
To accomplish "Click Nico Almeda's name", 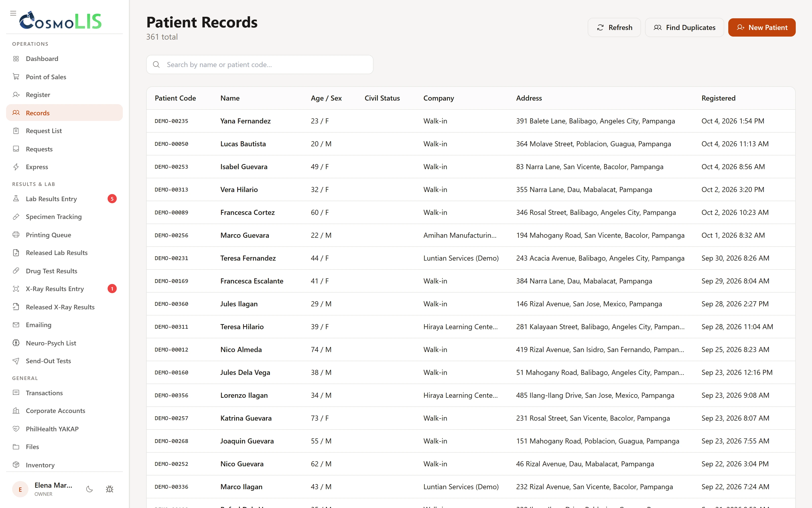I will click(241, 350).
